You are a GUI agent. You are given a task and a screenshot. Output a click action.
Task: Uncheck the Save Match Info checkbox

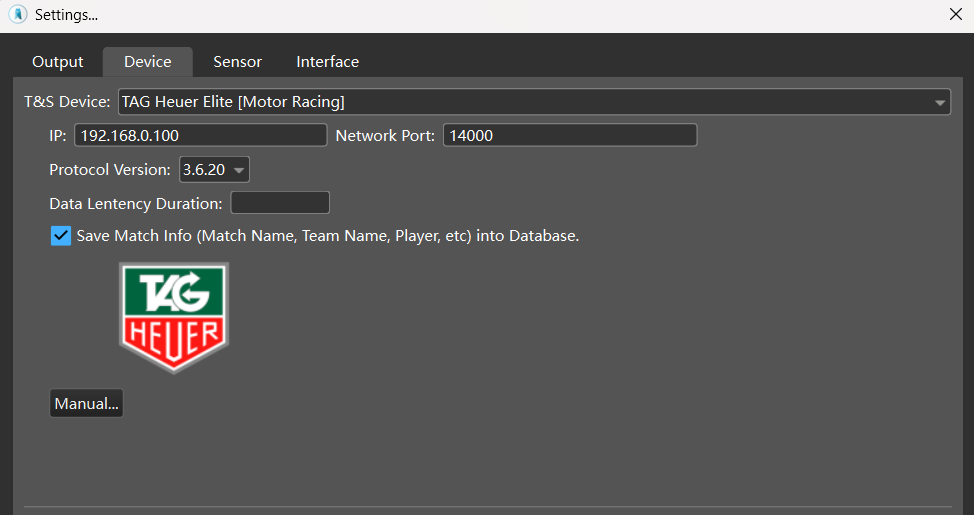[61, 236]
